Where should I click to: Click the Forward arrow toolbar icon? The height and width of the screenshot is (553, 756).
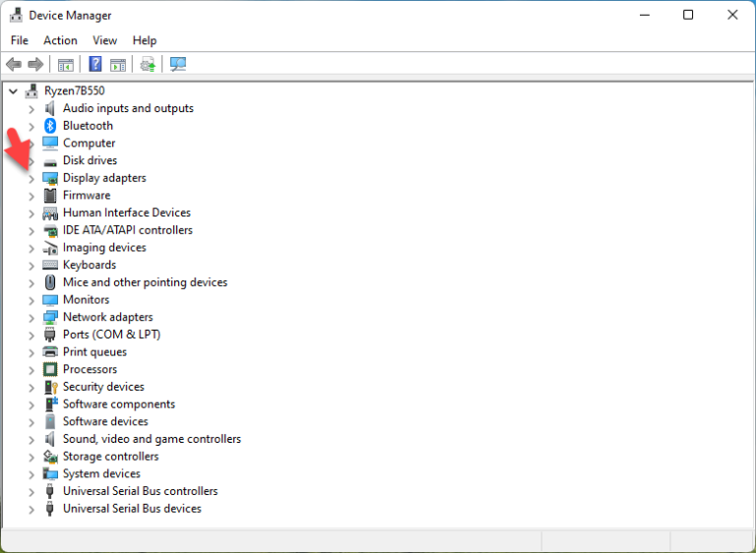(35, 64)
